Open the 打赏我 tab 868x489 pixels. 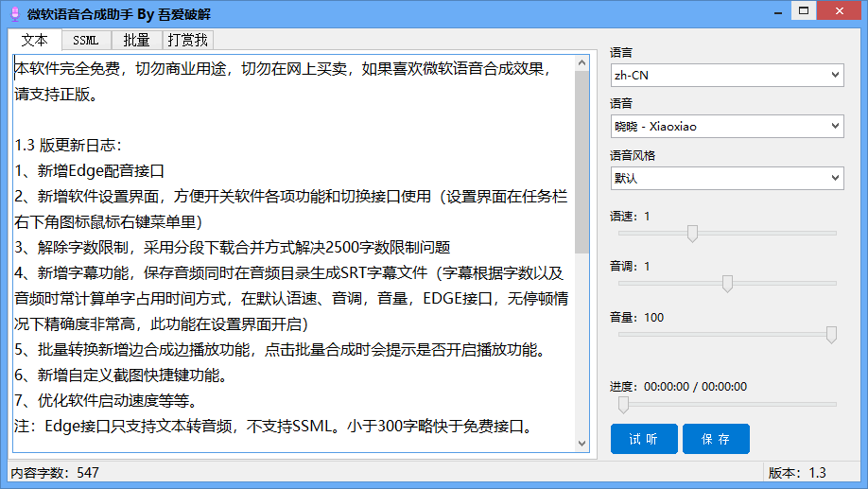187,40
